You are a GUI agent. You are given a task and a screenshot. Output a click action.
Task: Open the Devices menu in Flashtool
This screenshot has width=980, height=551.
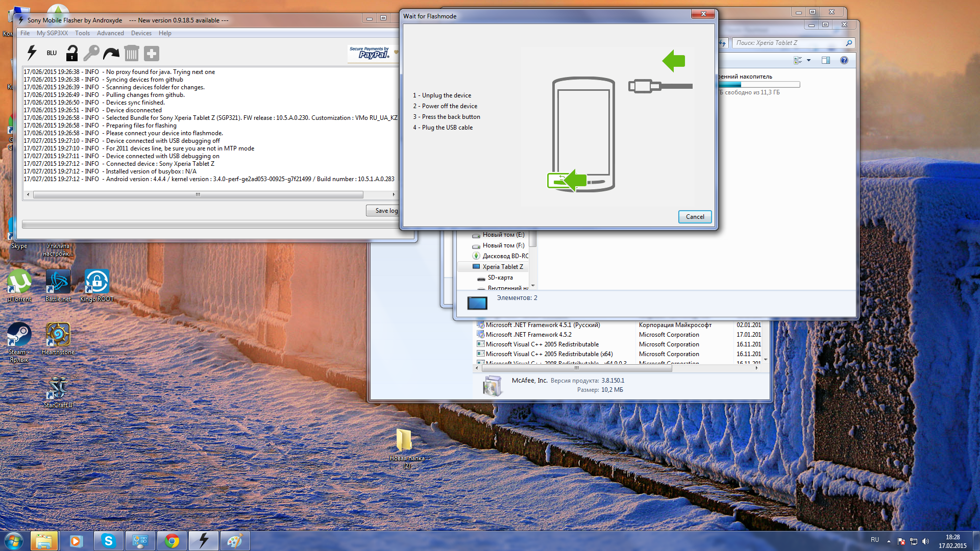[x=141, y=33]
